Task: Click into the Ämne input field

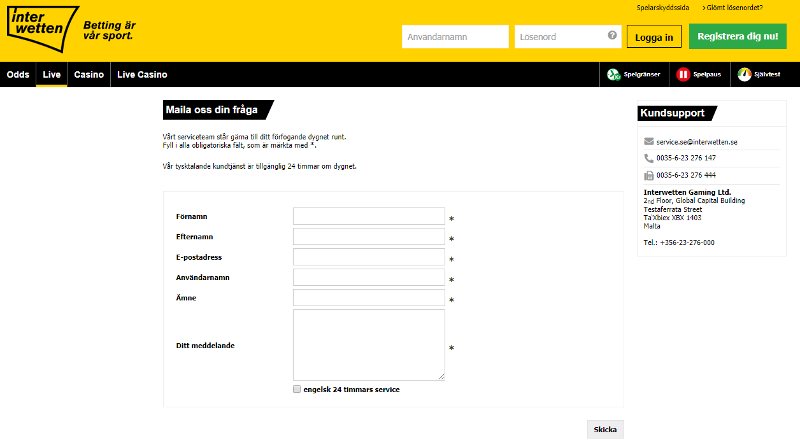Action: coord(369,298)
